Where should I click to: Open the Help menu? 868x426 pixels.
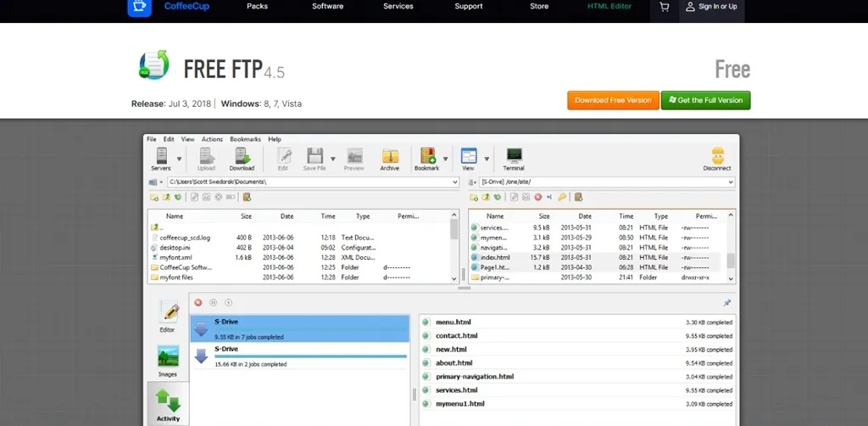(275, 139)
